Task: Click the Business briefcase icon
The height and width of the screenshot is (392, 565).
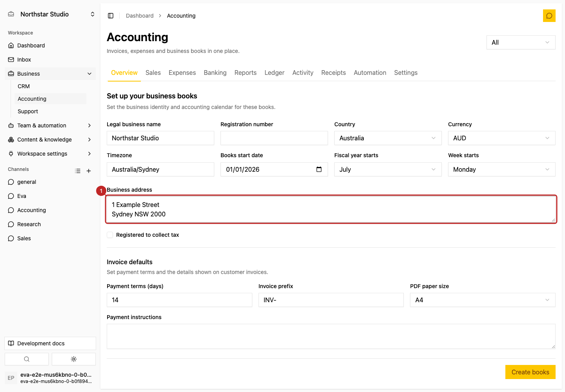Action: 11,74
